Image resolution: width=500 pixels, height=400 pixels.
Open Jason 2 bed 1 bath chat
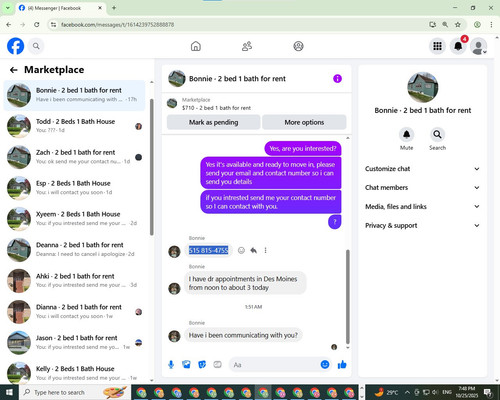(74, 342)
